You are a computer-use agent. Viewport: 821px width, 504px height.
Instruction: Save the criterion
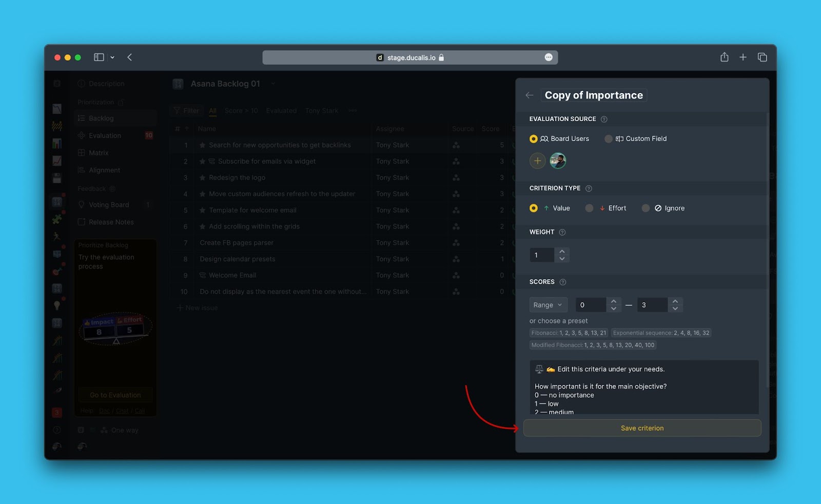point(642,429)
